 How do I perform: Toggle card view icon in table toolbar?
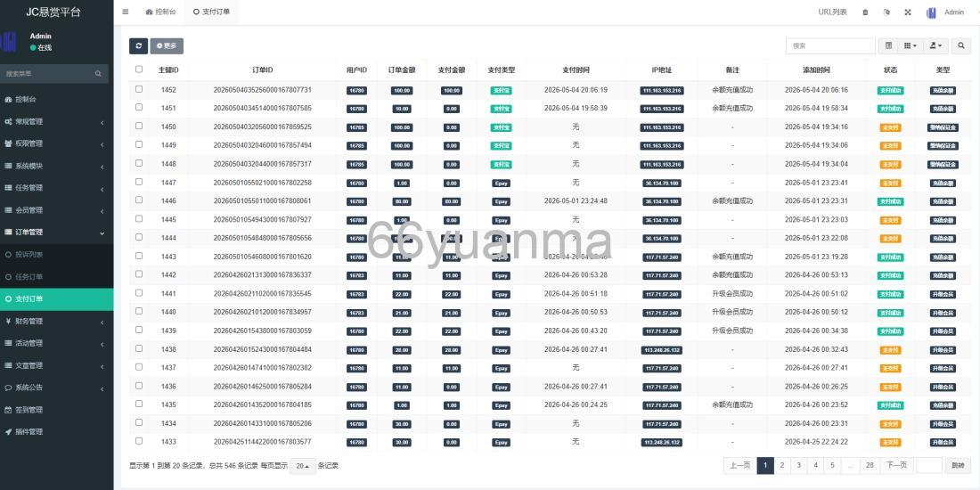coord(889,45)
